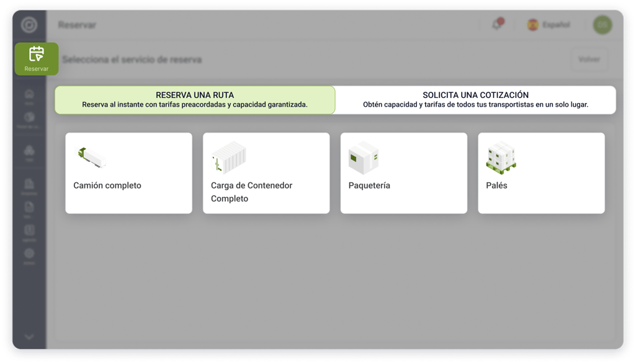Image resolution: width=636 pixels, height=364 pixels.
Task: Choose the Paquetería service card
Action: (x=404, y=173)
